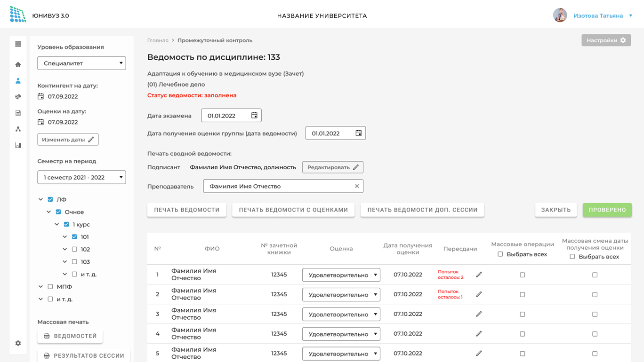Go to Главная breadcrumb link
The image size is (644, 362).
click(x=158, y=40)
